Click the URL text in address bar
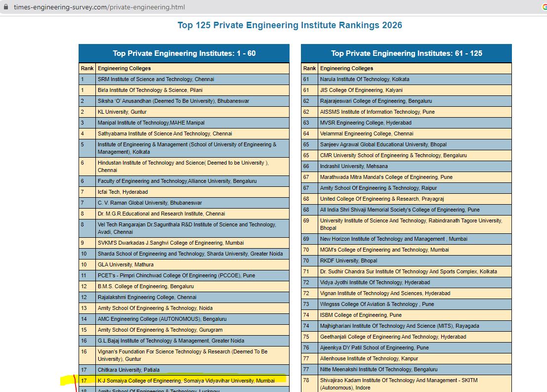Screen dimensions: 547x392 99,7
